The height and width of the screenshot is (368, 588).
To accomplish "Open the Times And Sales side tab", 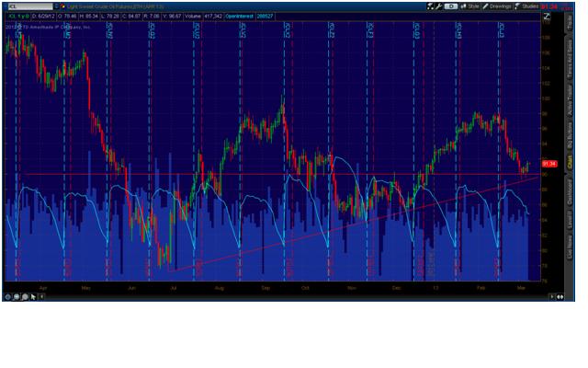I will pos(570,59).
